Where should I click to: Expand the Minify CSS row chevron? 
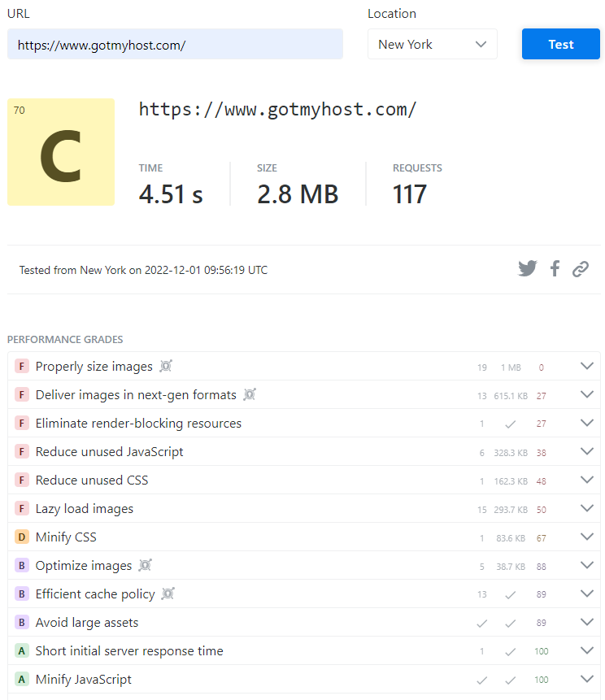point(587,537)
